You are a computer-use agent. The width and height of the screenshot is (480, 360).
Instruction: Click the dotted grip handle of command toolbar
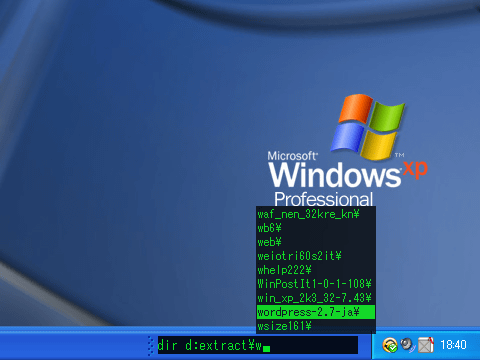pyautogui.click(x=150, y=345)
